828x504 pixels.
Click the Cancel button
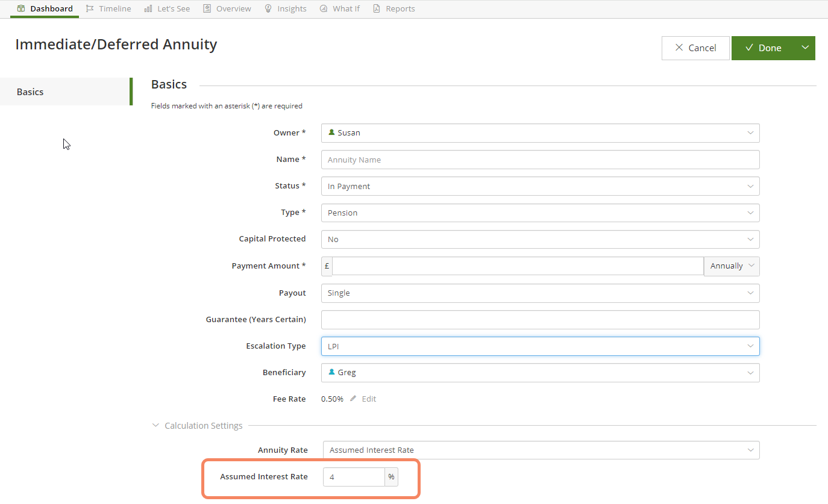[x=695, y=48]
